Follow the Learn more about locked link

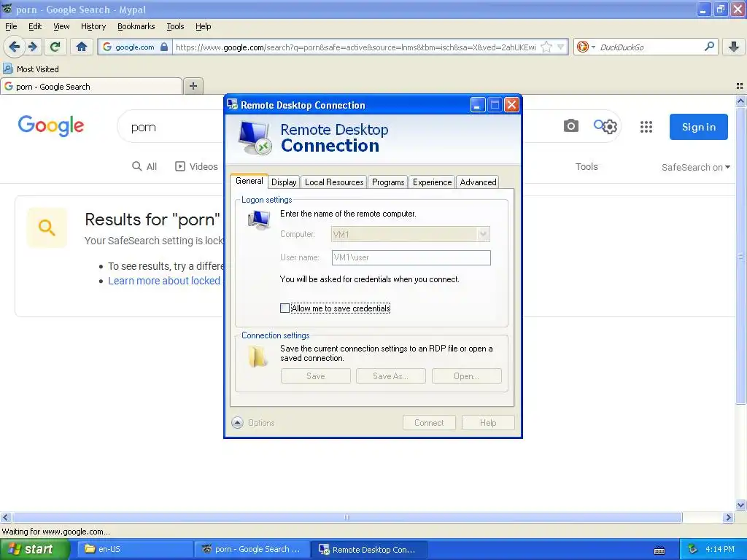164,281
